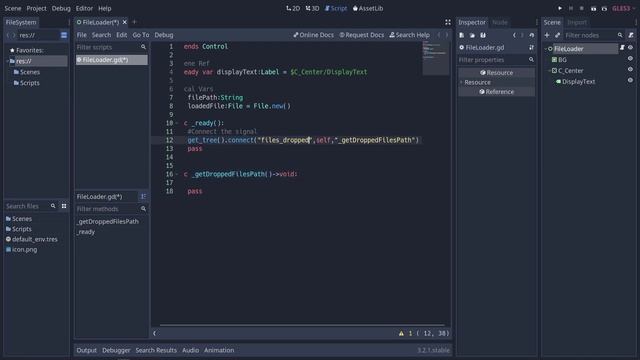The width and height of the screenshot is (640, 360).
Task: Open the Debugger bottom panel
Action: [116, 350]
